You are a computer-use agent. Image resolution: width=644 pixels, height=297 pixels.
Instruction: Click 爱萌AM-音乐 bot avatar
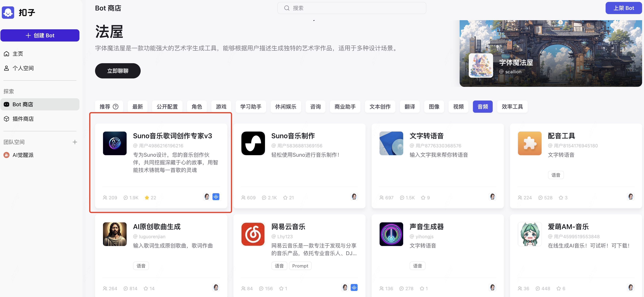coord(530,234)
